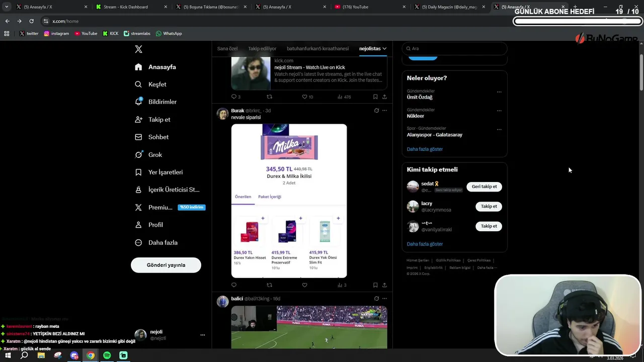Click Geri takip et for sedat
The width and height of the screenshot is (644, 362).
click(485, 187)
